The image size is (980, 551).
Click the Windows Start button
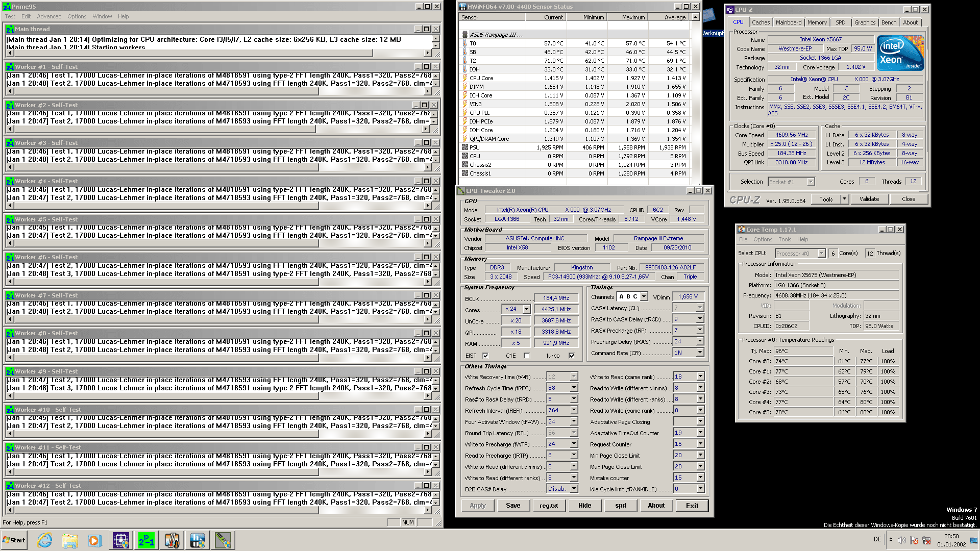(x=14, y=540)
